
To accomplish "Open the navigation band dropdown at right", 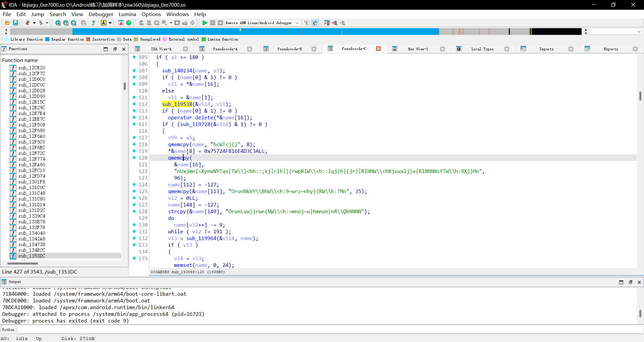I will [x=639, y=32].
